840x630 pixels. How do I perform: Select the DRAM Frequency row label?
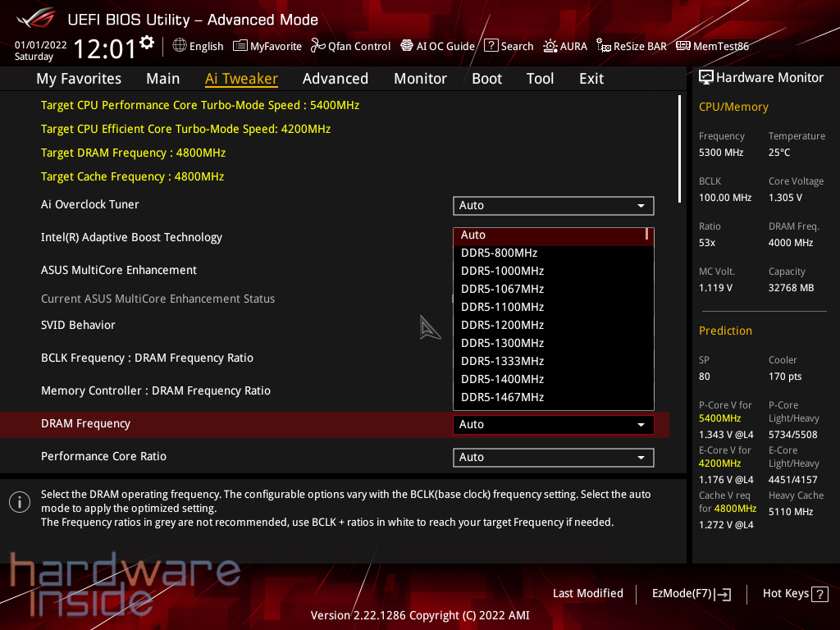coord(85,424)
